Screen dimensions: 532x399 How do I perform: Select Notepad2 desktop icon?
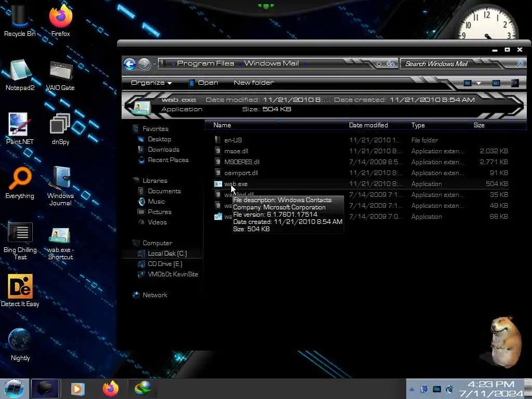tap(20, 75)
